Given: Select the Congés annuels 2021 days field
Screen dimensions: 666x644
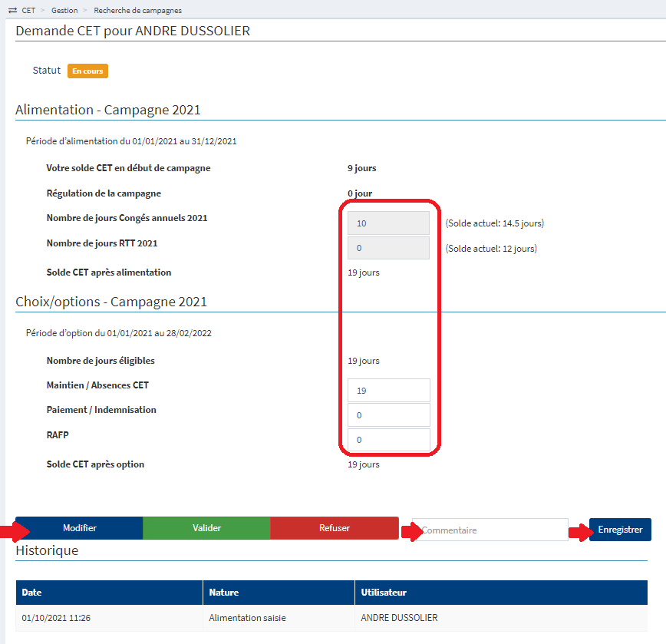Looking at the screenshot, I should pyautogui.click(x=387, y=223).
